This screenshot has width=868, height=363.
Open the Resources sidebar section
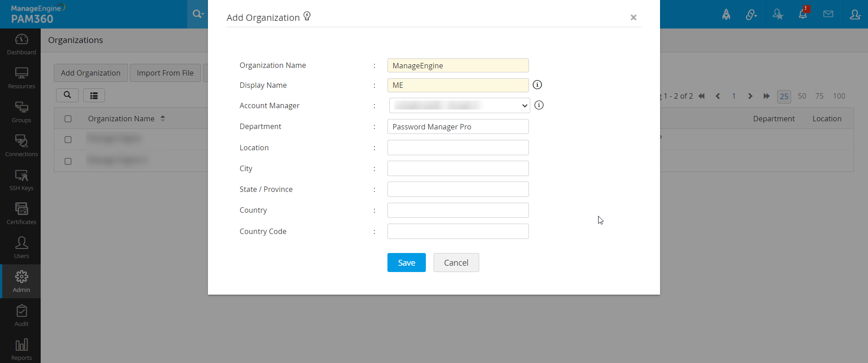point(21,78)
